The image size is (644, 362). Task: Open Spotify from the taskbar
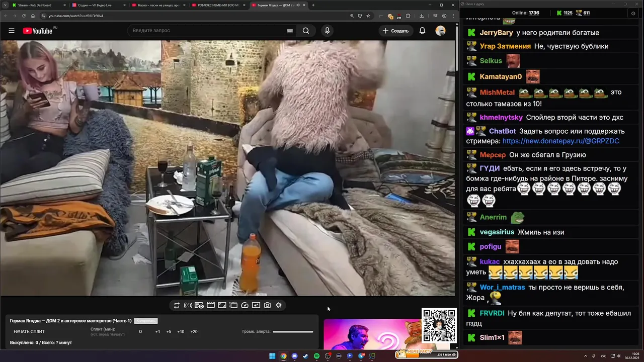tap(316, 356)
